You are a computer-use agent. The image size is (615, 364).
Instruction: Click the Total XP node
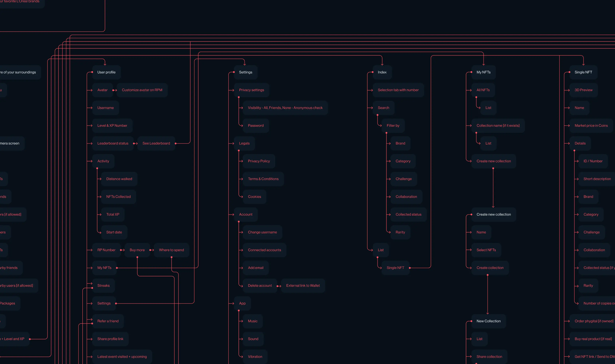[x=113, y=214]
